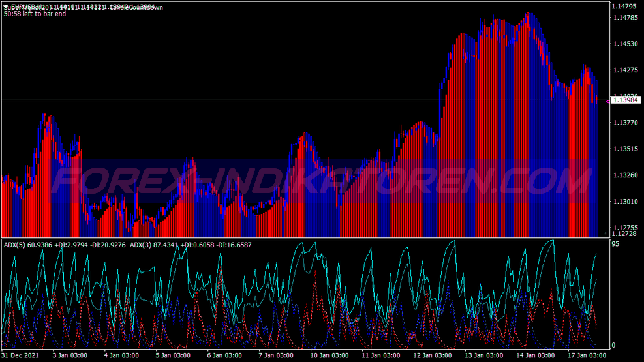Click the 0 level on ADX scale
Image resolution: width=644 pixels, height=362 pixels.
pos(612,345)
